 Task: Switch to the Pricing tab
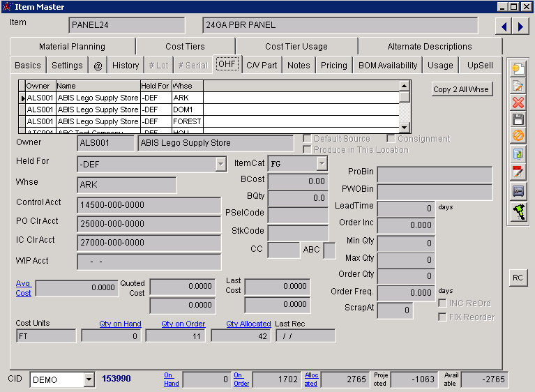[333, 65]
